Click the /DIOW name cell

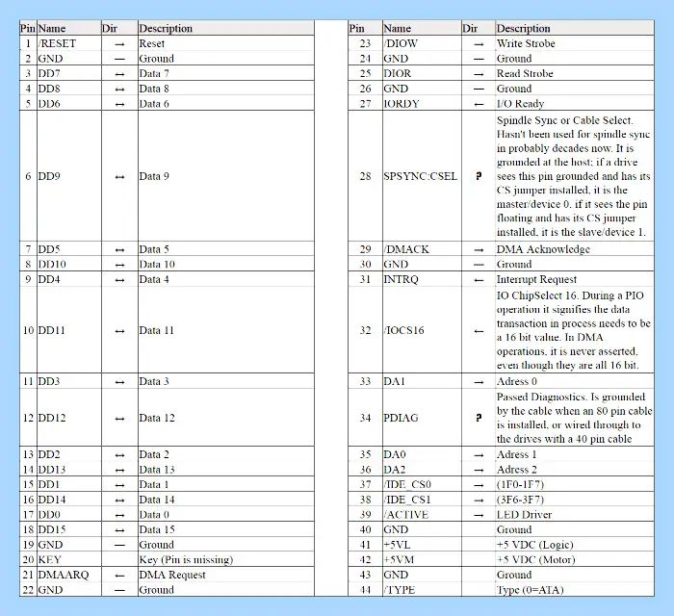pyautogui.click(x=422, y=43)
